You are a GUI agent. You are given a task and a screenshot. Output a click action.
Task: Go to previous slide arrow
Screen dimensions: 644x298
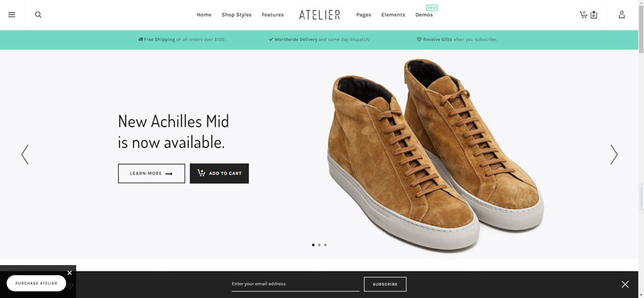(25, 155)
